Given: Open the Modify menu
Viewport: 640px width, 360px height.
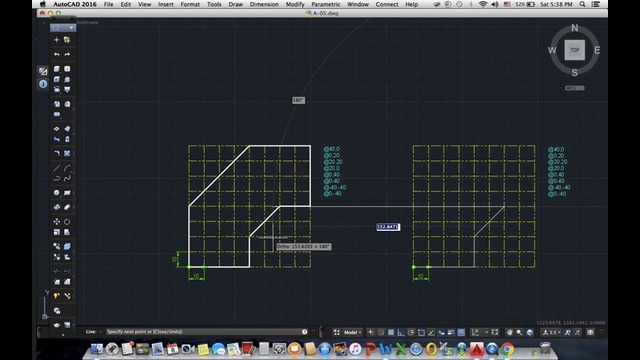Looking at the screenshot, I should 295,4.
